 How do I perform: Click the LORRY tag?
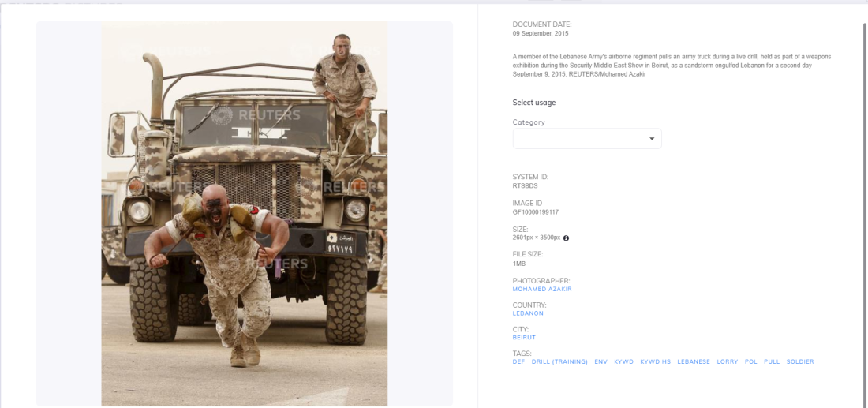[x=728, y=361]
